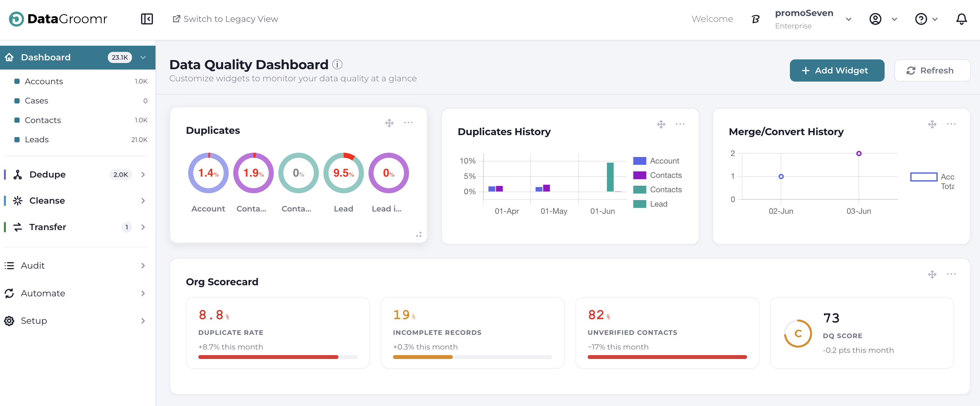Image resolution: width=980 pixels, height=406 pixels.
Task: Open the user account icon
Action: (x=875, y=19)
